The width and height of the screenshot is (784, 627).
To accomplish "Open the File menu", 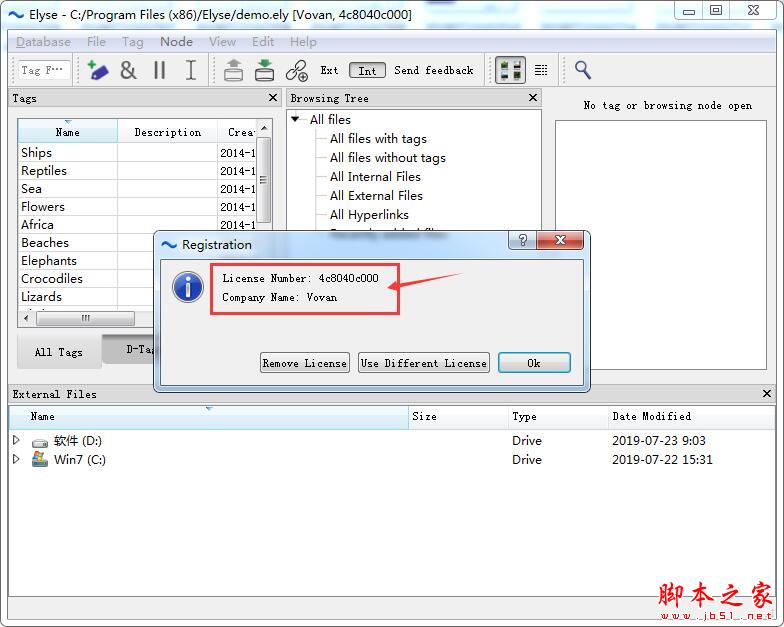I will point(96,42).
